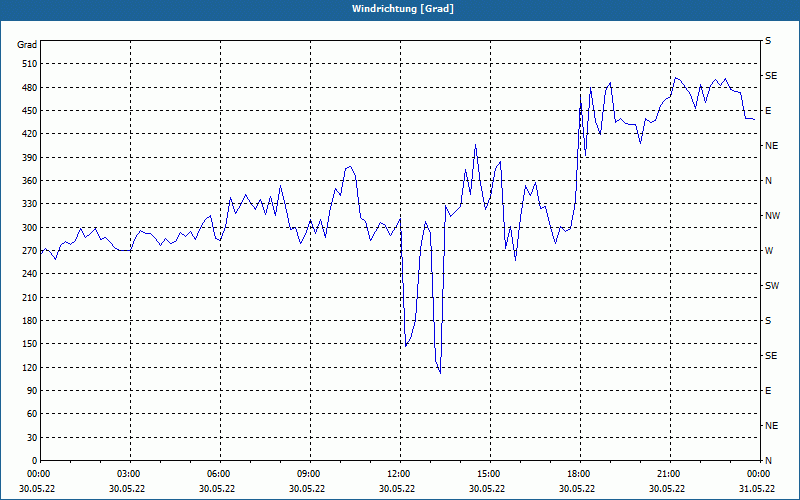
Task: Click the 00:00 label above 31.05.22
Action: [x=758, y=474]
